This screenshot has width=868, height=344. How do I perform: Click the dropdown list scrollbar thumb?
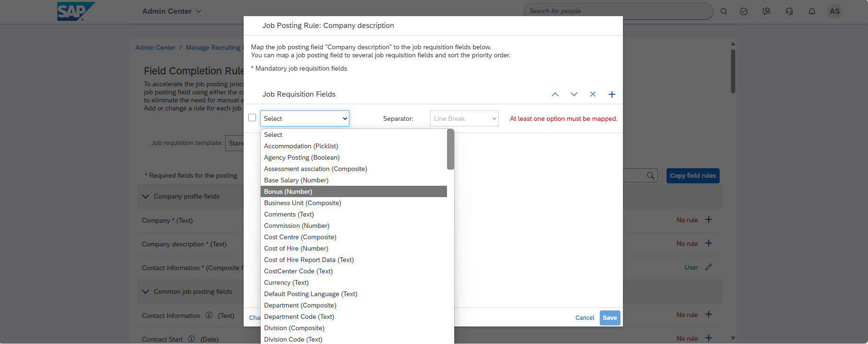pos(450,149)
